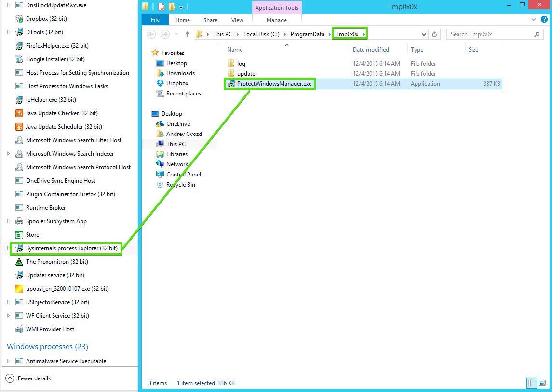Click ProgramData in the breadcrumb path

(x=307, y=34)
